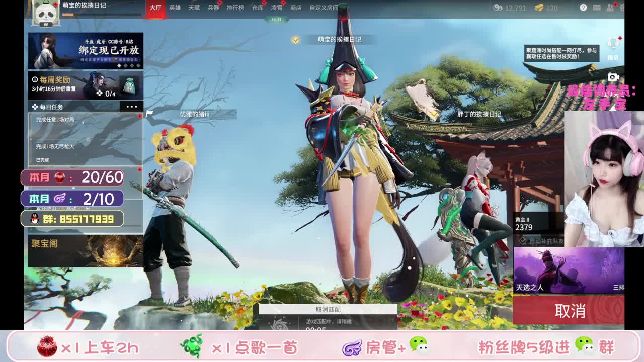Open the mail inbox icon

(x=596, y=8)
